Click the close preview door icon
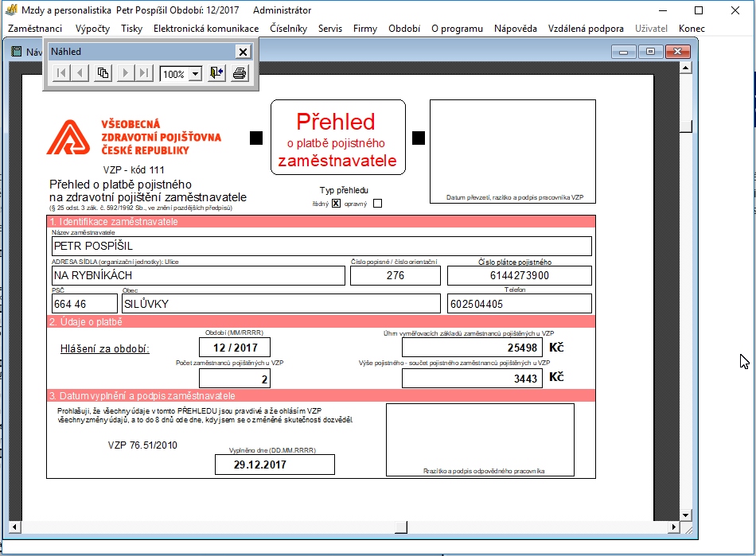The width and height of the screenshot is (756, 556). 216,73
